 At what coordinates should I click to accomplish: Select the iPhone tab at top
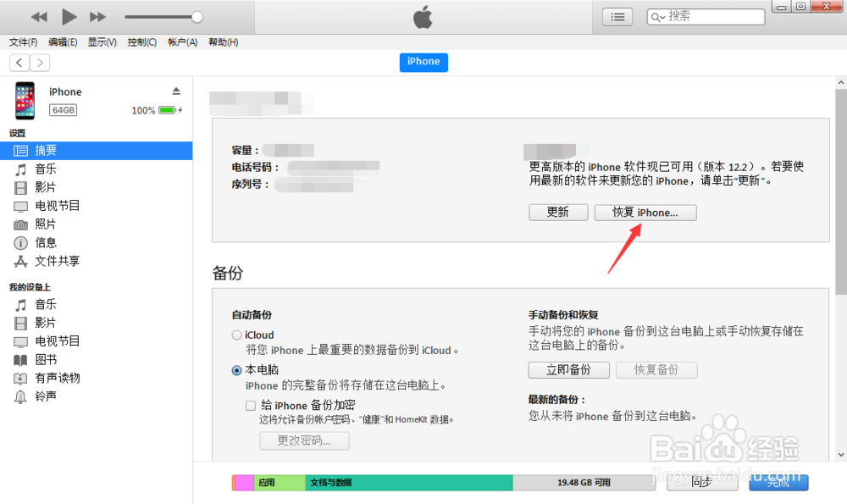click(423, 62)
